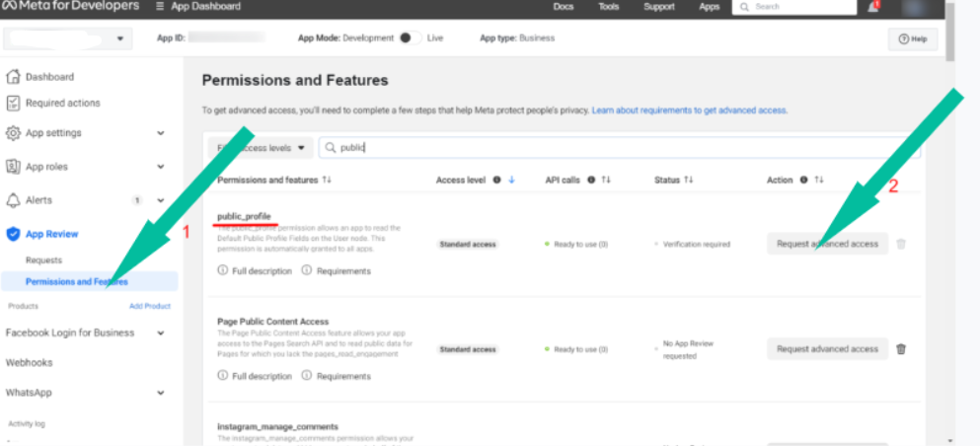Click Standard access badge for public_profile
This screenshot has width=980, height=446.
468,245
